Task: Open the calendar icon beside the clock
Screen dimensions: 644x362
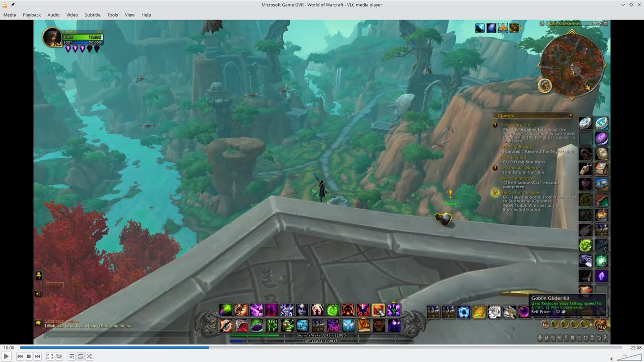Action: tap(606, 24)
